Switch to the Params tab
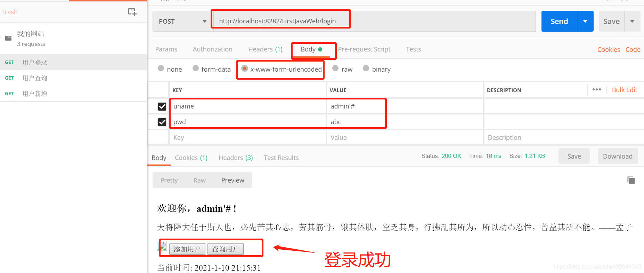Screen dimensions: 644x273 pyautogui.click(x=166, y=49)
